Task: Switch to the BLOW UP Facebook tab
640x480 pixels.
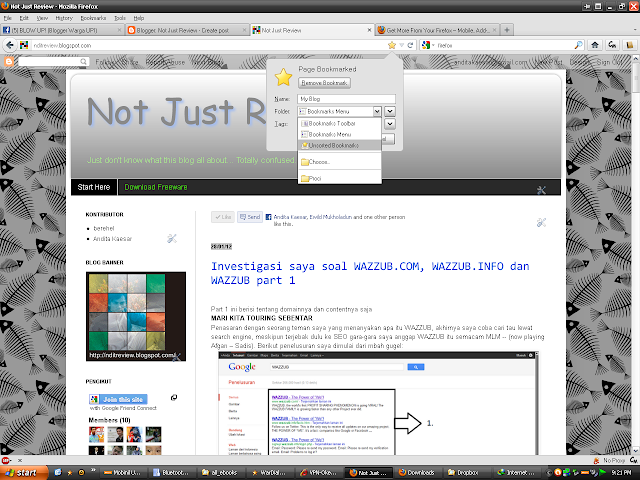Action: 62,30
